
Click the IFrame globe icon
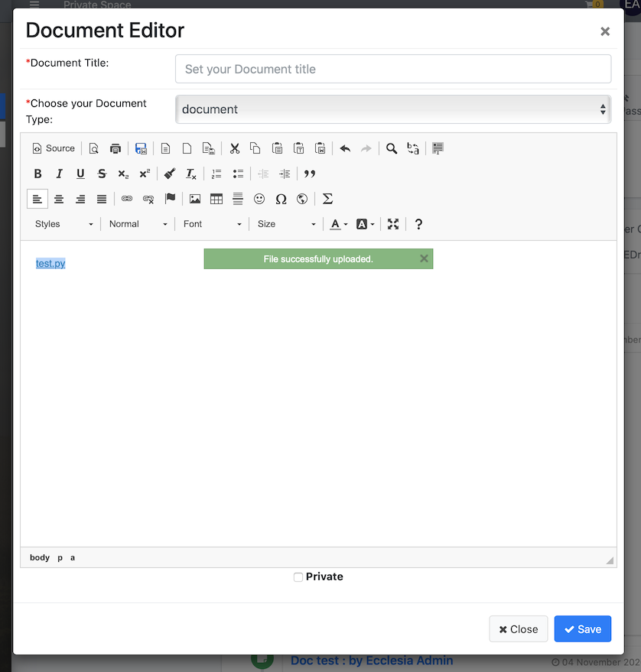[x=302, y=199]
